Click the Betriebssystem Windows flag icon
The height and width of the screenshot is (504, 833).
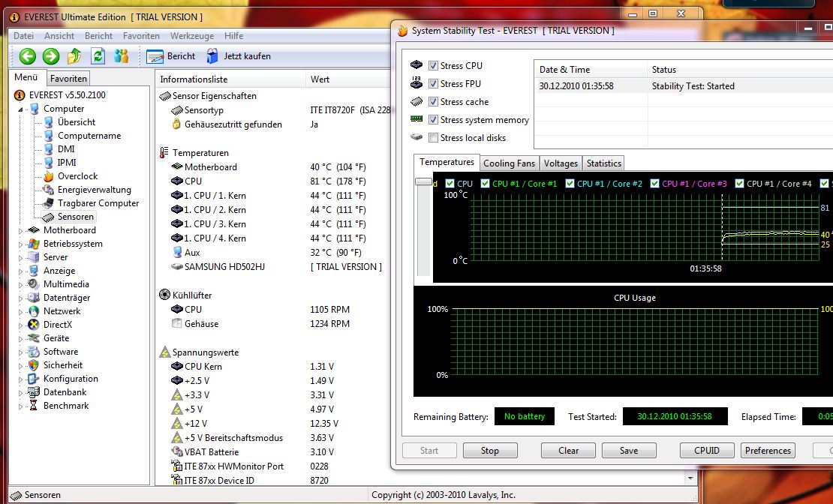[34, 244]
